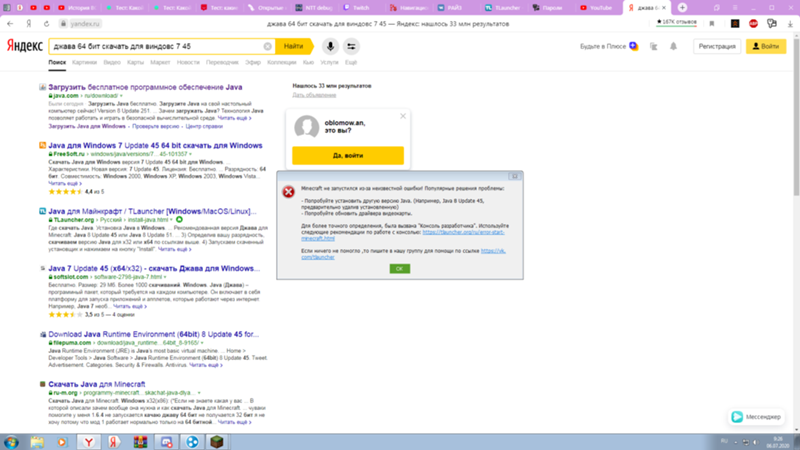This screenshot has height=450, width=800.
Task: Open search settings filter icon
Action: (x=352, y=46)
